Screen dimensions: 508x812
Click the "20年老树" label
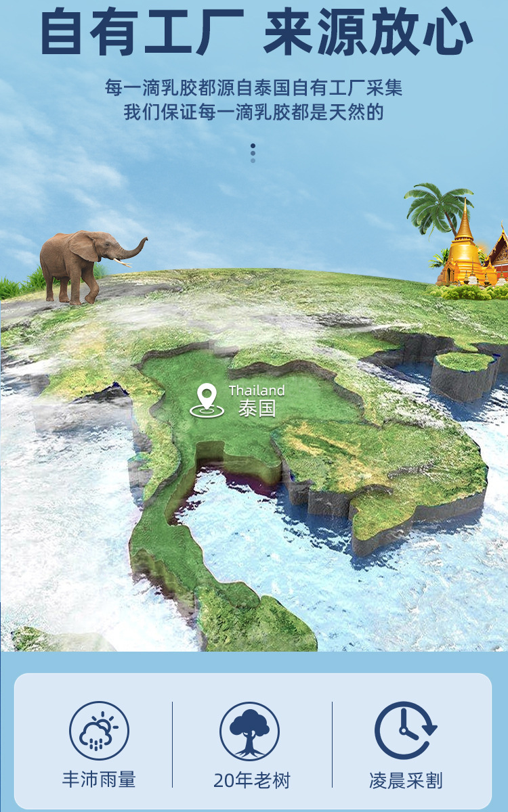coord(251,780)
